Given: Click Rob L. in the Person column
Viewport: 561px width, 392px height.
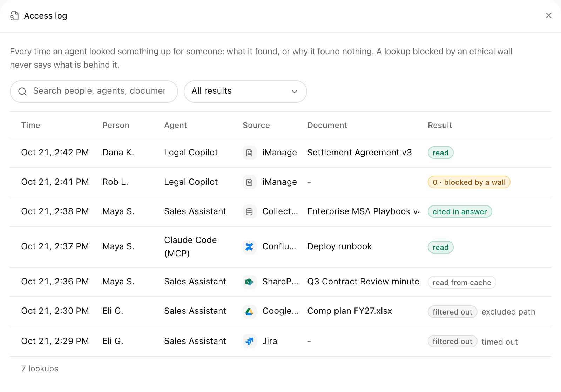Looking at the screenshot, I should click(x=115, y=182).
